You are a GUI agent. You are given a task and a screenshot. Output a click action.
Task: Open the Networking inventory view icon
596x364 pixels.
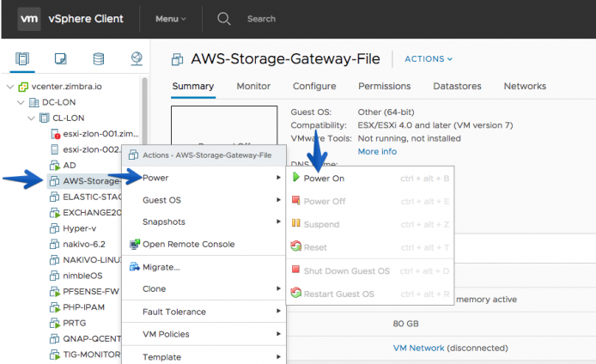pyautogui.click(x=137, y=58)
